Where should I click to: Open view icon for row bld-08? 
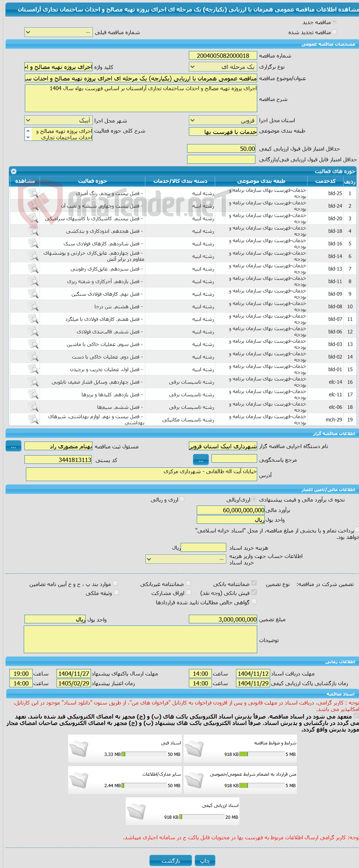[x=33, y=306]
